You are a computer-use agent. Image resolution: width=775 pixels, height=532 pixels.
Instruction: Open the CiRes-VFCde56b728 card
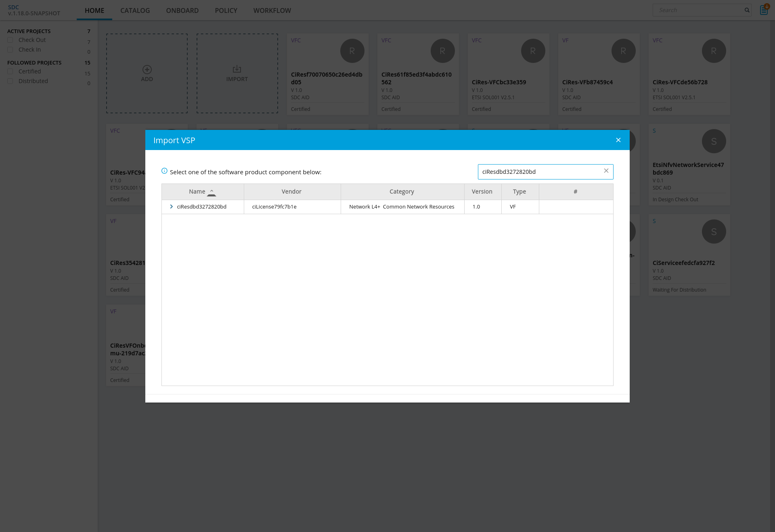(689, 74)
